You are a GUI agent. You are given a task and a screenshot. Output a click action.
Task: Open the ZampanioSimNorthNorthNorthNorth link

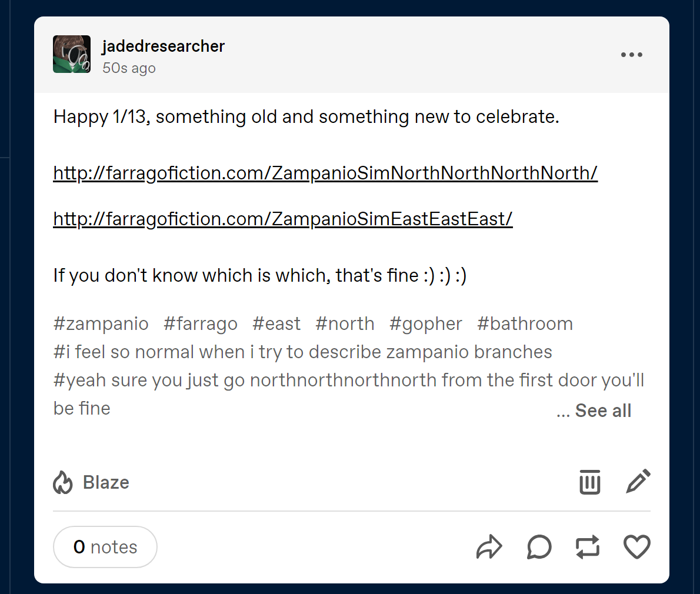pos(325,173)
